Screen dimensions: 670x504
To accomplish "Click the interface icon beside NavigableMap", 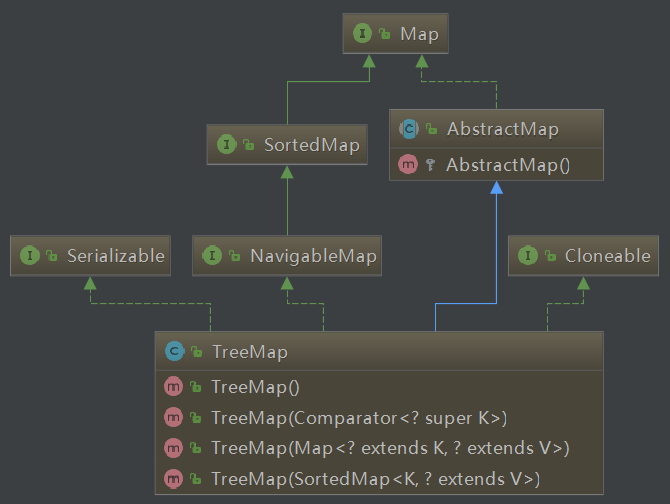I will pyautogui.click(x=212, y=255).
